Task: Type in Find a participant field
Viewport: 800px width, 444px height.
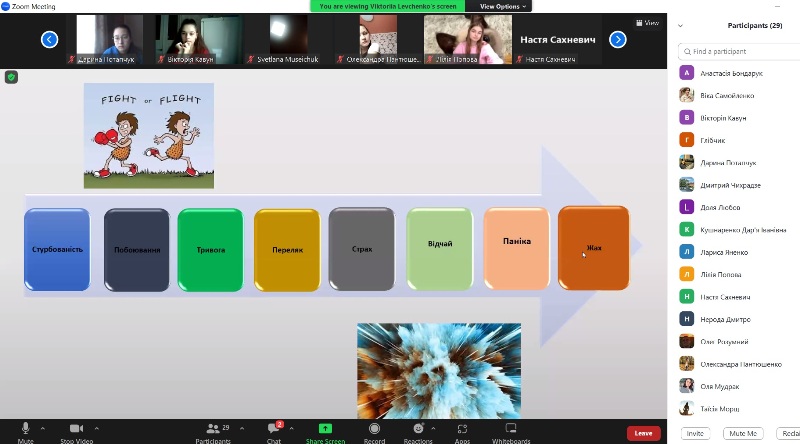Action: tap(740, 52)
